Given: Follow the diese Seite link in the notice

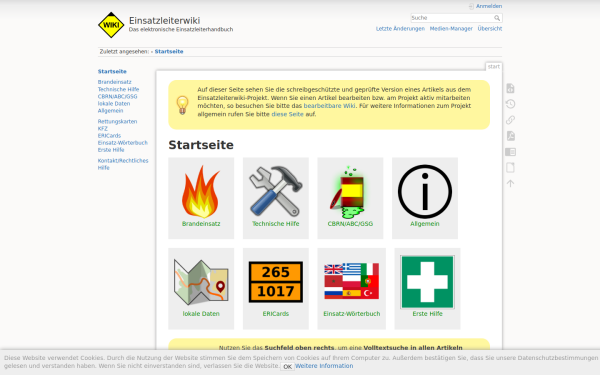Looking at the screenshot, I should click(287, 114).
